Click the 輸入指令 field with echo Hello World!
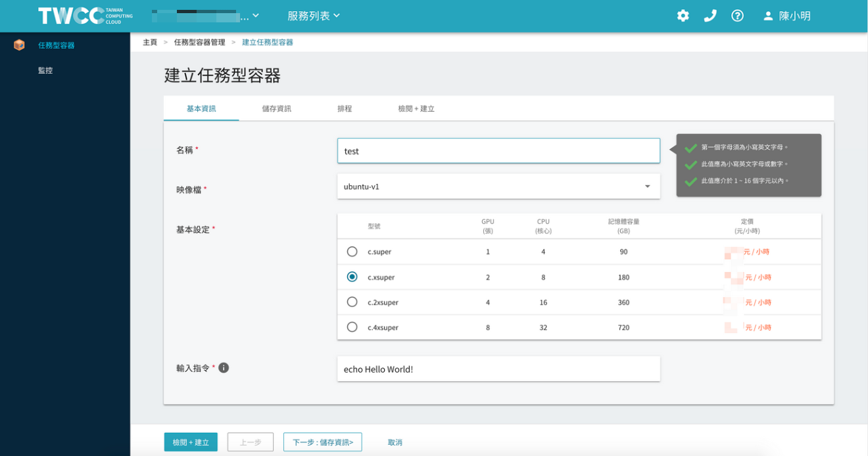 pyautogui.click(x=498, y=369)
